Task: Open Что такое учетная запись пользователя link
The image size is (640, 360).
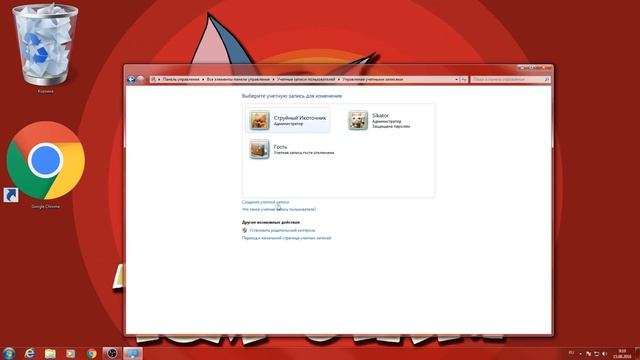Action: tap(279, 209)
